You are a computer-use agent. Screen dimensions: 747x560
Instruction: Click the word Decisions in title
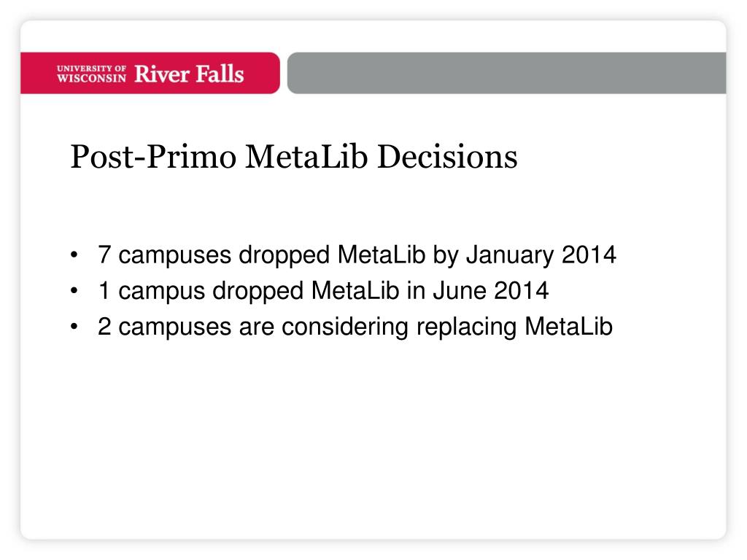(x=447, y=157)
